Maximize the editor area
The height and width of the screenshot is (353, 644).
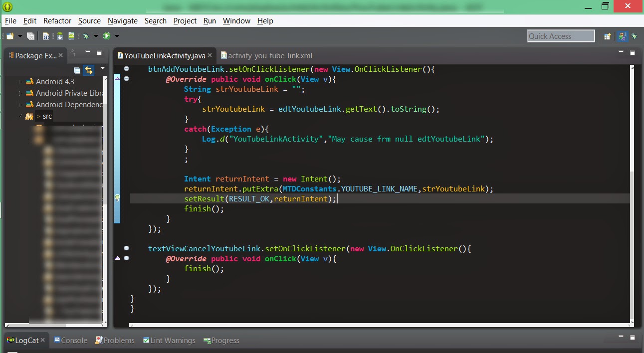[x=633, y=52]
